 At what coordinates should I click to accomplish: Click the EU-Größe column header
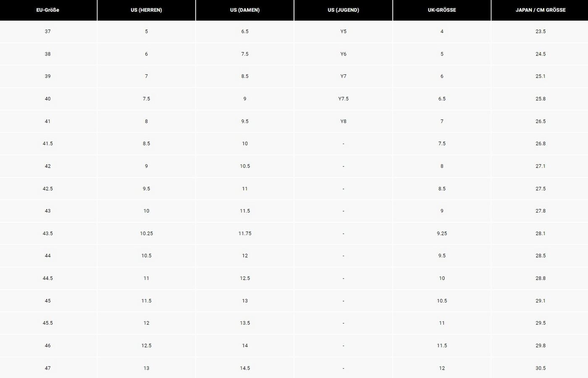click(48, 10)
